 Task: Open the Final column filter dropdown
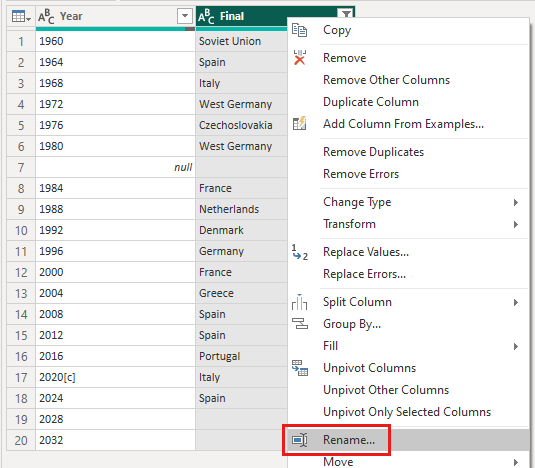(x=346, y=14)
